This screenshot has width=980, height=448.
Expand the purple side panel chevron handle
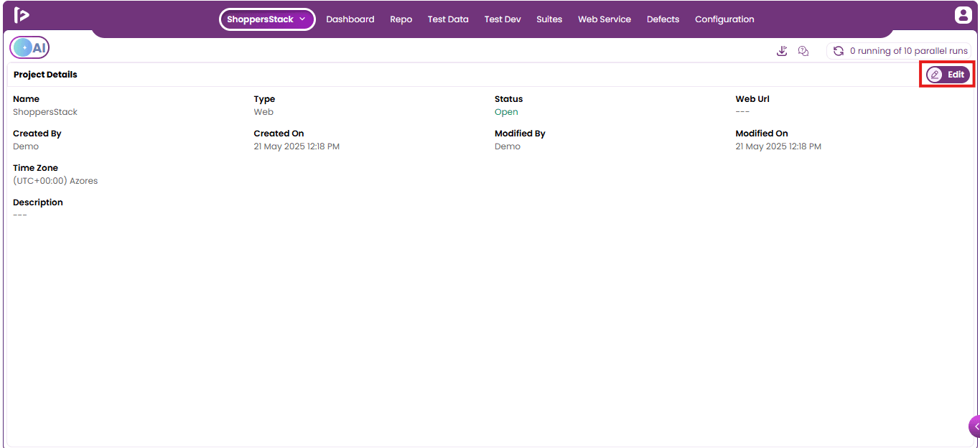(975, 426)
